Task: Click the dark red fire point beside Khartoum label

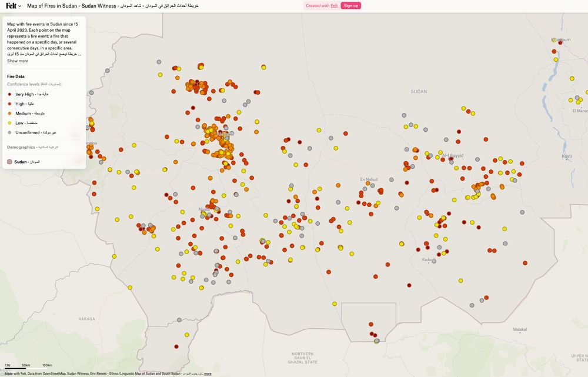Action: [560, 43]
